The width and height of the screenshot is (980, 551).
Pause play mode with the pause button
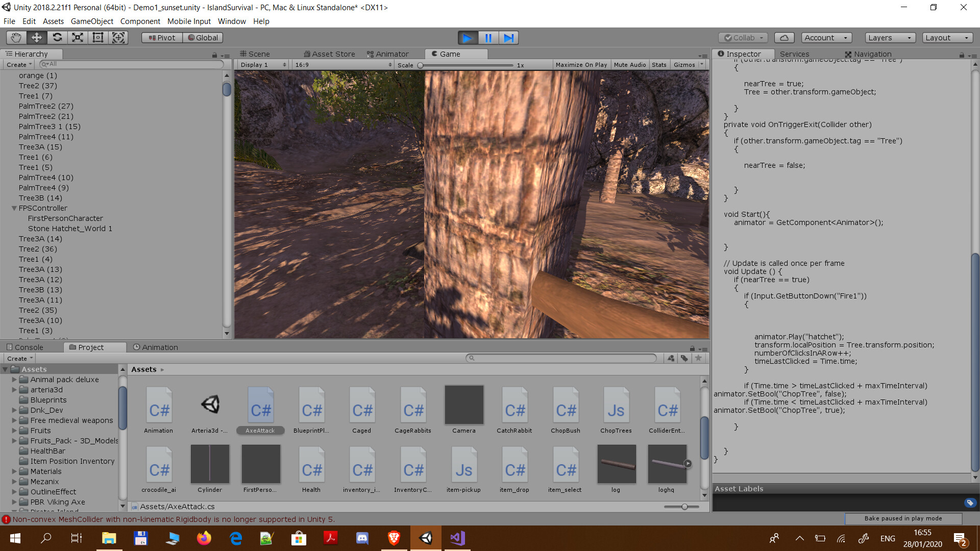[x=488, y=37]
